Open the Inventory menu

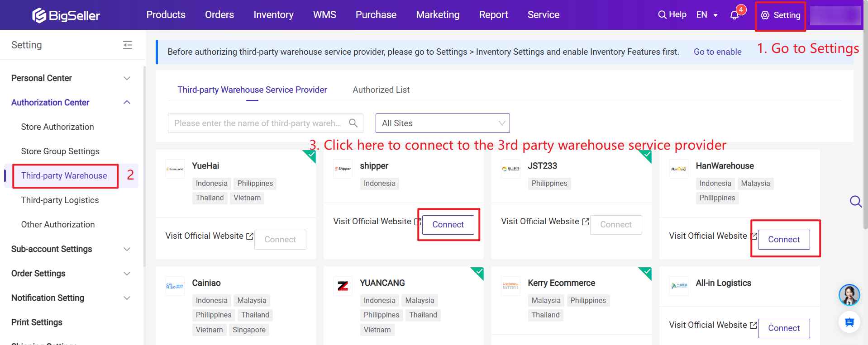pyautogui.click(x=273, y=15)
